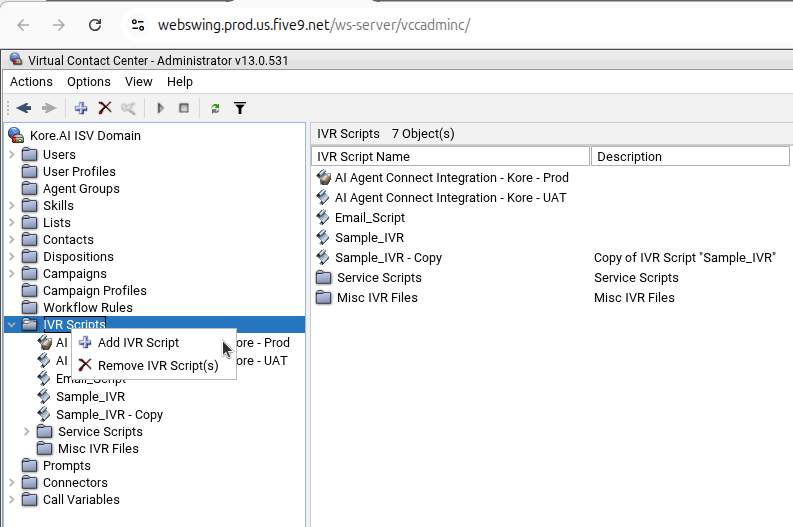Click the Service Scripts folder icon in right list
793x527 pixels.
pyautogui.click(x=324, y=277)
